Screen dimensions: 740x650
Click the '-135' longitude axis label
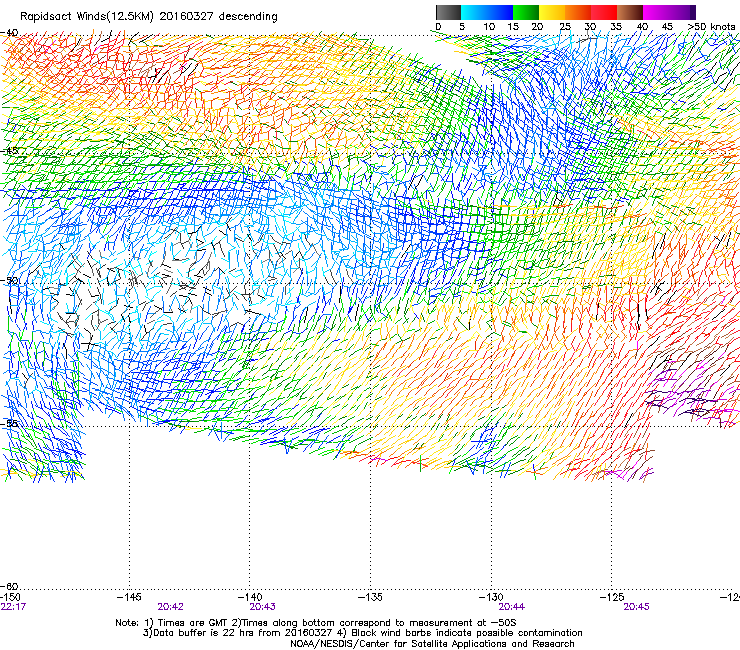click(370, 598)
